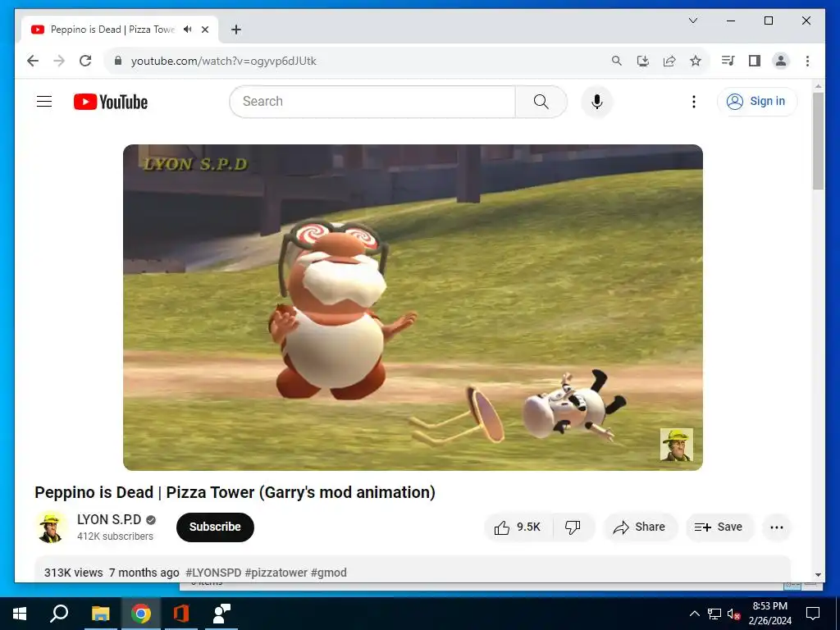Image resolution: width=840 pixels, height=630 pixels.
Task: Go back using the browser back arrow
Action: tap(33, 61)
